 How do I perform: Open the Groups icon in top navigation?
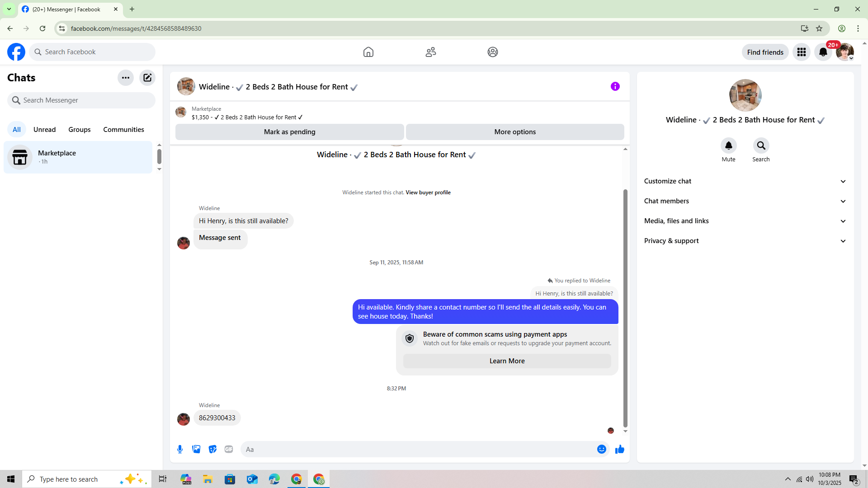pos(493,52)
